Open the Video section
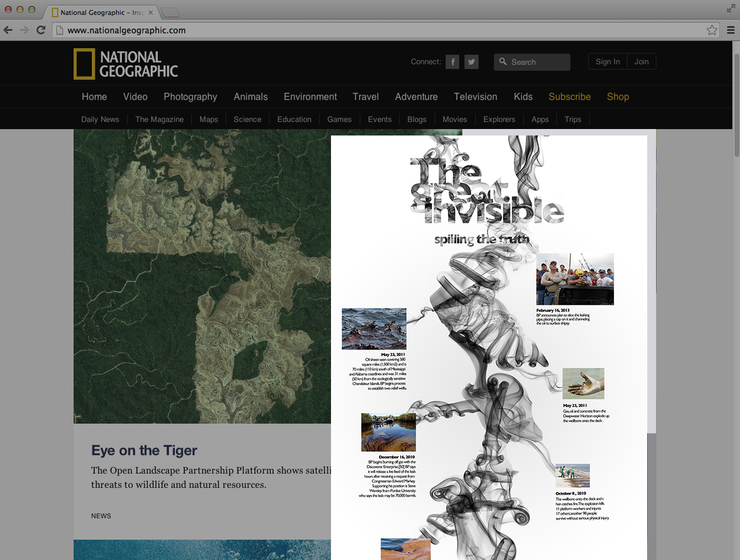Screen dimensions: 740x560 (x=136, y=97)
